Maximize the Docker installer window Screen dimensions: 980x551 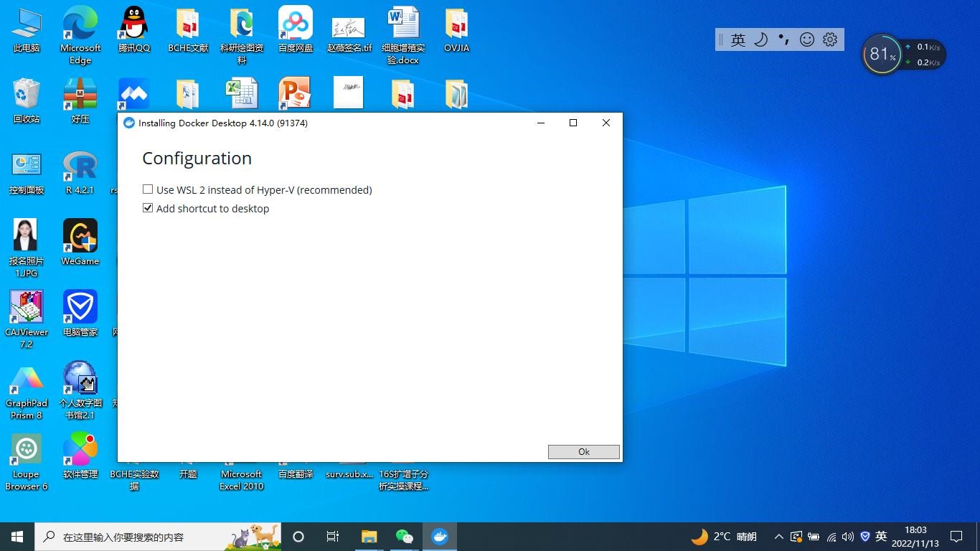click(573, 123)
